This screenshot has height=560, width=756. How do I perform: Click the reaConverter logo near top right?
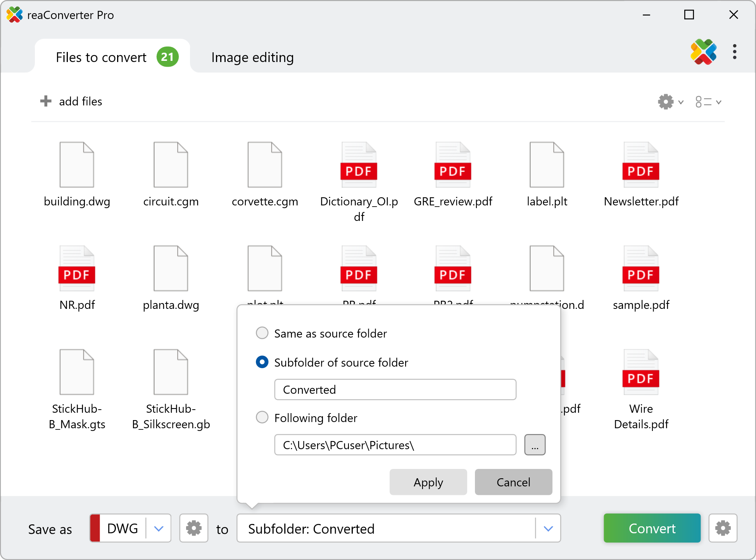[x=703, y=52]
